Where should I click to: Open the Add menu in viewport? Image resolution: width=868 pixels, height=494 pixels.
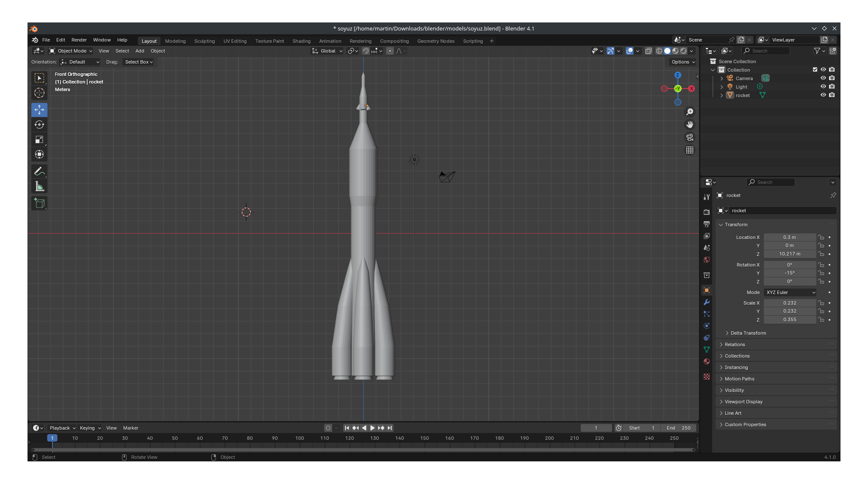tap(140, 51)
